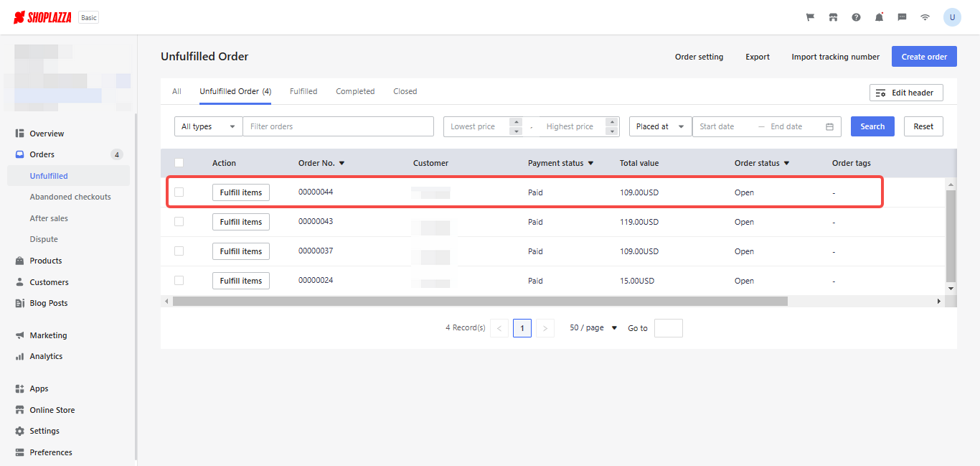Open the 50 / page size dropdown
Viewport: 980px width, 466px height.
pyautogui.click(x=593, y=328)
